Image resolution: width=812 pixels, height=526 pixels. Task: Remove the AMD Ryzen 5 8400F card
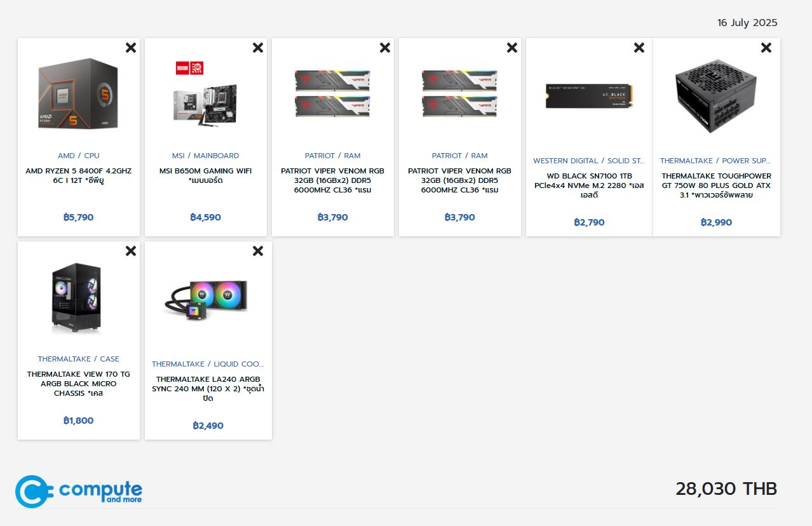[131, 48]
